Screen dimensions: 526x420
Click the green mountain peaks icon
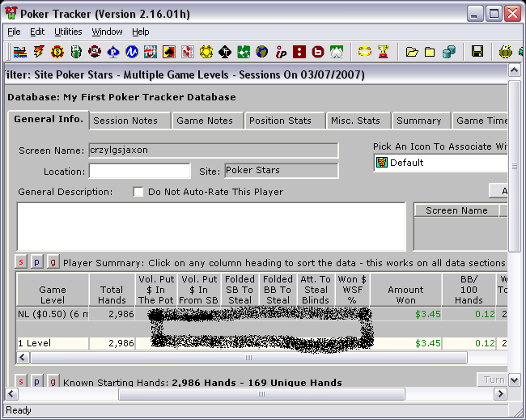337,52
